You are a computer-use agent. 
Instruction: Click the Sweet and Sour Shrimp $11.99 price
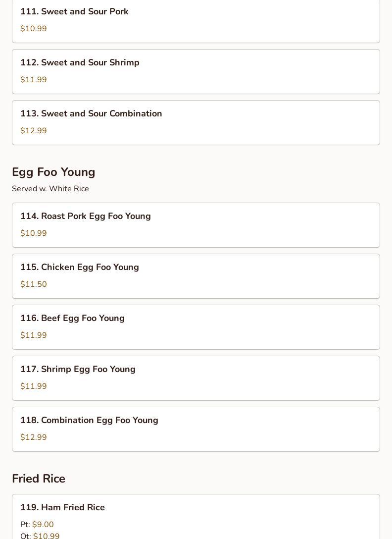[34, 80]
